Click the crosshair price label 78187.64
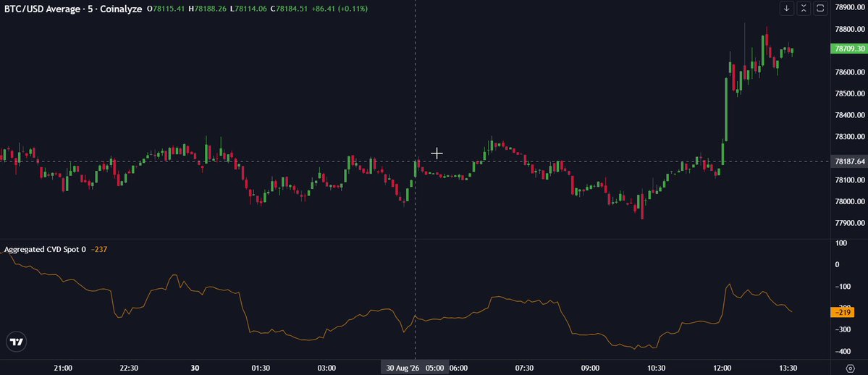The width and height of the screenshot is (868, 375). [x=849, y=161]
